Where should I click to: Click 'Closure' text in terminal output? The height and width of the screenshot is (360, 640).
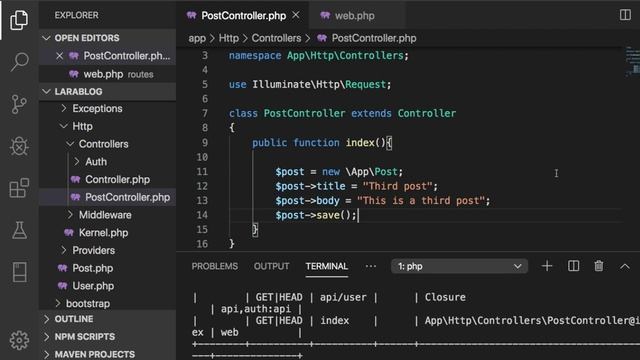pos(445,297)
